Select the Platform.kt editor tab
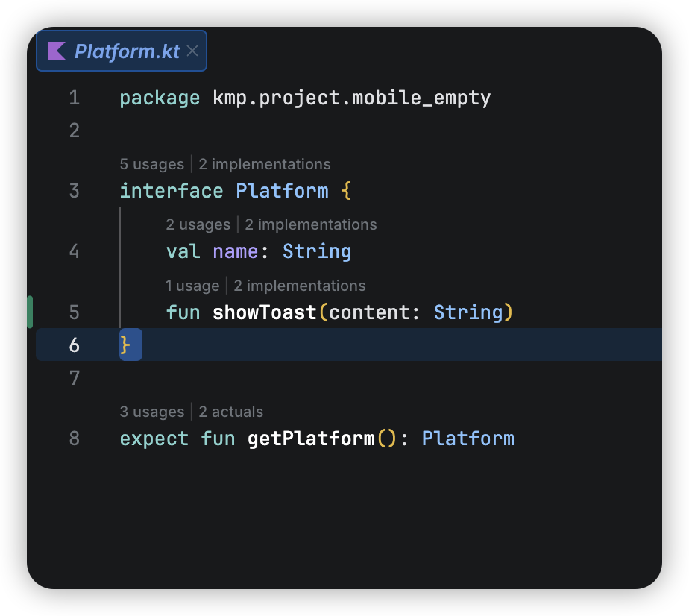Screen dimensions: 689x616 (127, 51)
